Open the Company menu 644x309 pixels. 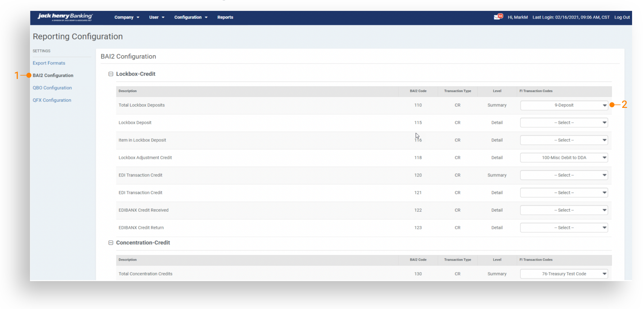click(x=126, y=17)
